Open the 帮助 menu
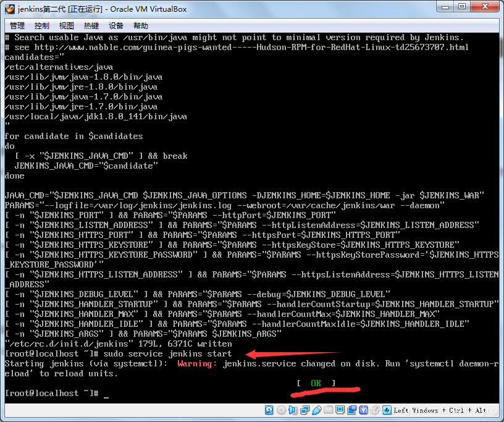504x422 pixels. point(141,26)
